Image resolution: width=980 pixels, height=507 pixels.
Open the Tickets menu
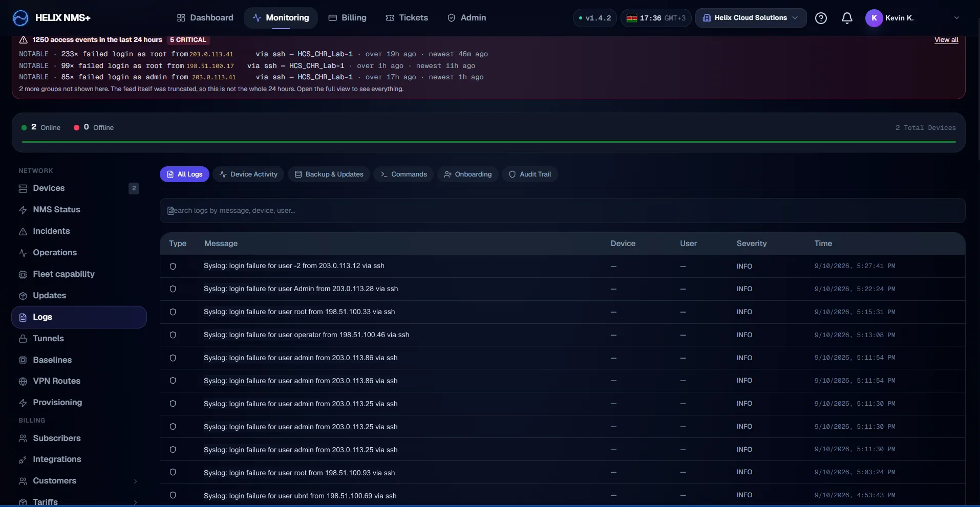pyautogui.click(x=407, y=18)
